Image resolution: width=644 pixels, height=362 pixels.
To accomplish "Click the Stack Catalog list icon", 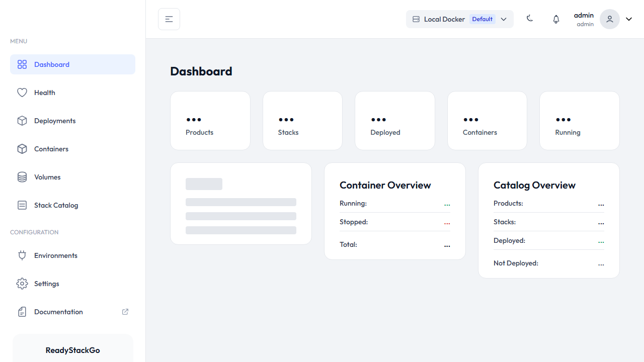I will pos(22,205).
